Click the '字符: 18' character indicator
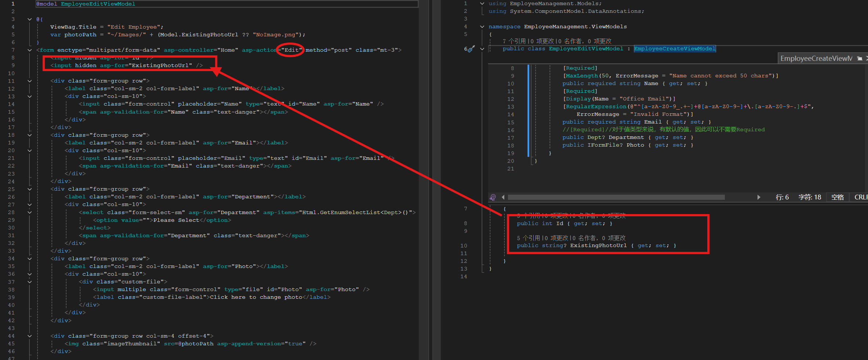868x360 pixels. click(x=810, y=197)
